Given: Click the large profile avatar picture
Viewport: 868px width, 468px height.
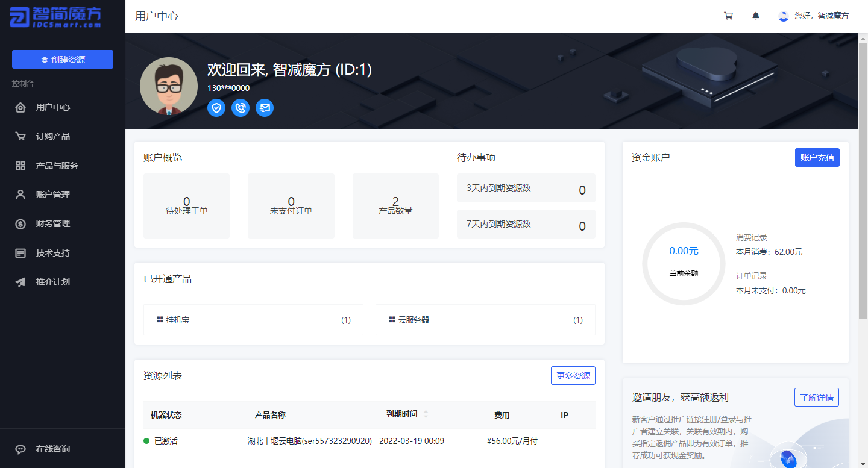Looking at the screenshot, I should 169,86.
